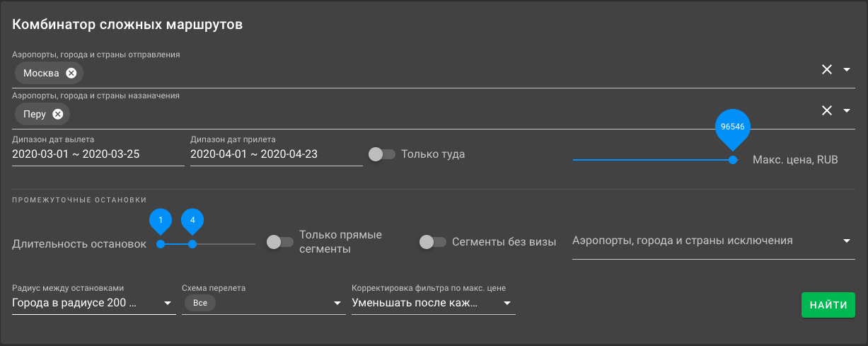Enable Только прямые сегменты switch
868x346 pixels.
279,242
